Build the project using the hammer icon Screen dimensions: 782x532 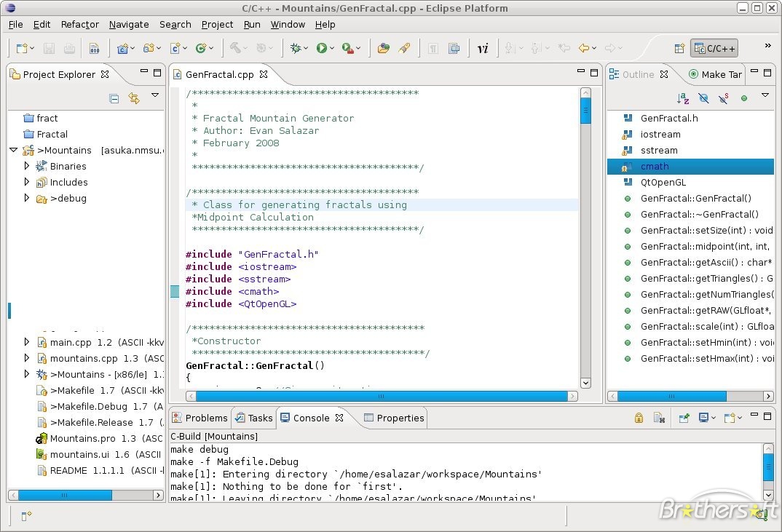pos(237,48)
